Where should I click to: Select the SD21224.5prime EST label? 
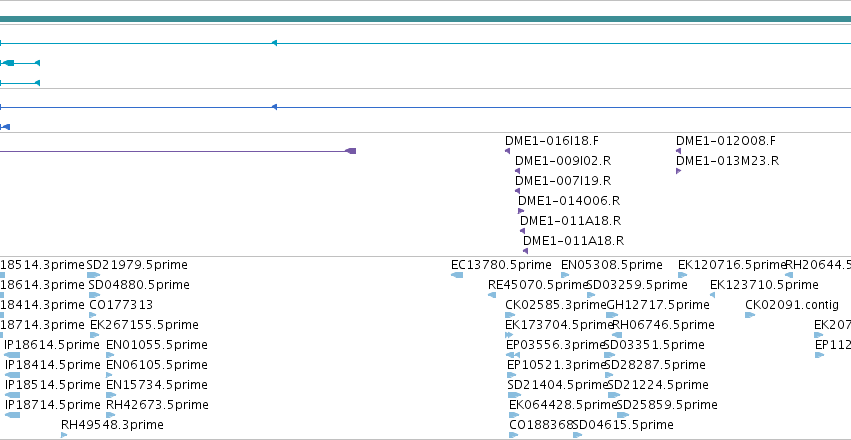[x=658, y=385]
